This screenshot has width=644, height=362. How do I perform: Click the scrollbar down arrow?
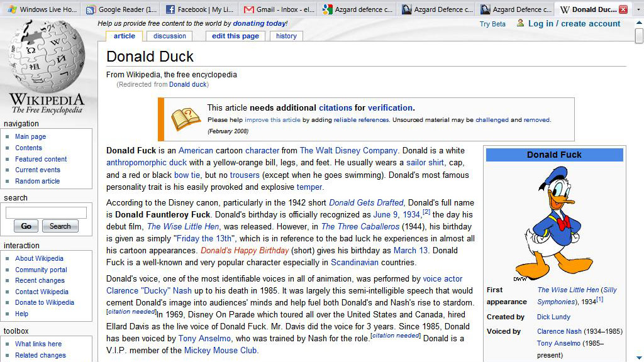coord(639,358)
